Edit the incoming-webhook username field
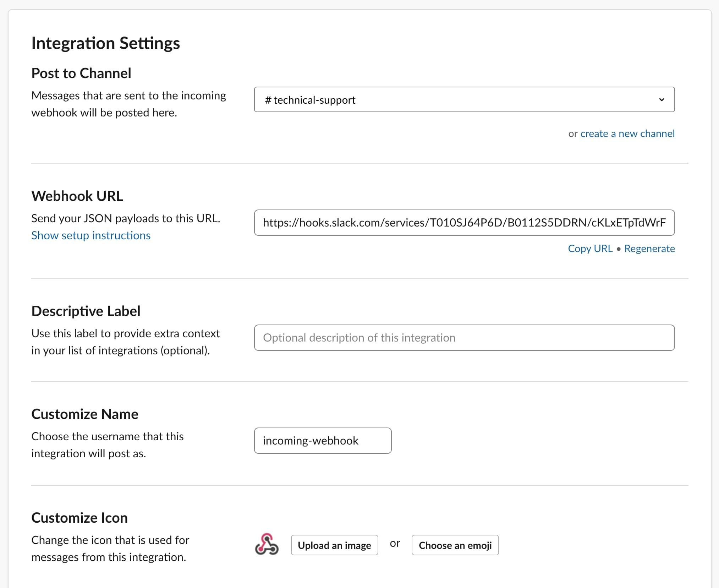This screenshot has width=719, height=588. 322,441
